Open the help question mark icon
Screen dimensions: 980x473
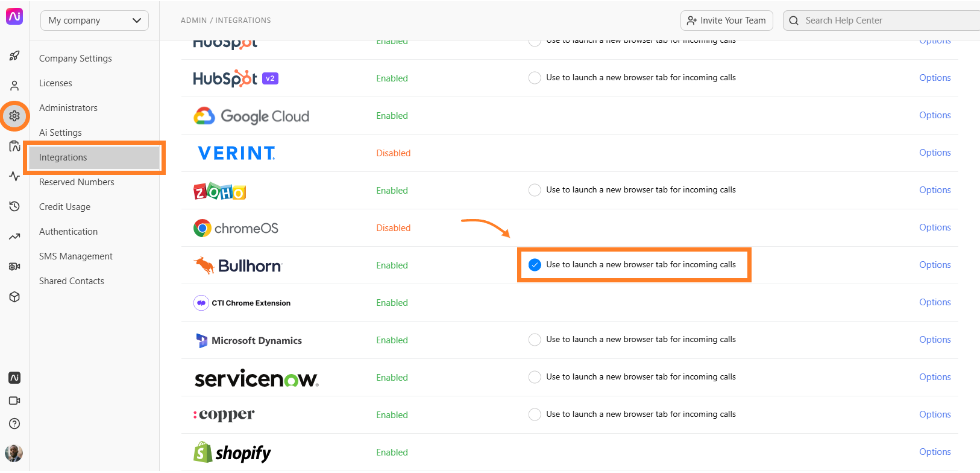(x=14, y=424)
